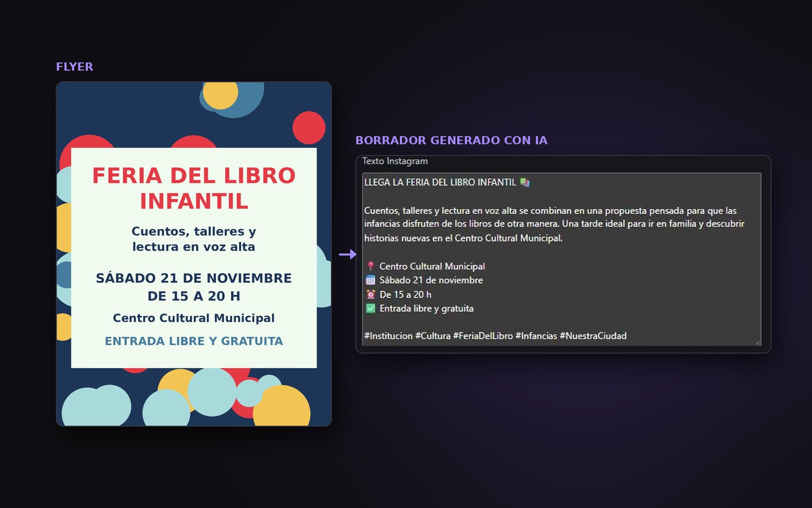Click the #Institucion hashtag
This screenshot has width=812, height=508.
(388, 336)
